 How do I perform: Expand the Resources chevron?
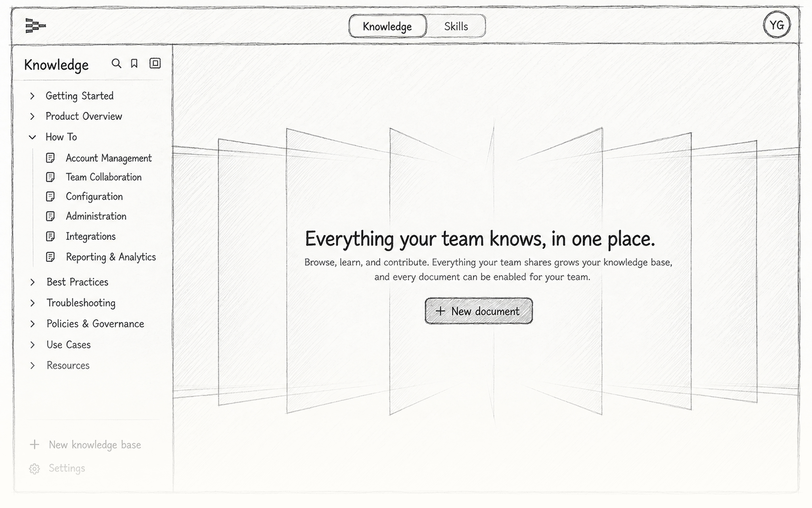[x=33, y=366]
